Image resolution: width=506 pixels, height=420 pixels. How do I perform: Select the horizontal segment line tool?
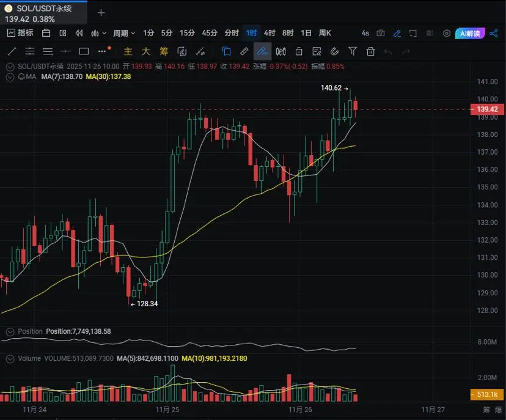tap(66, 51)
